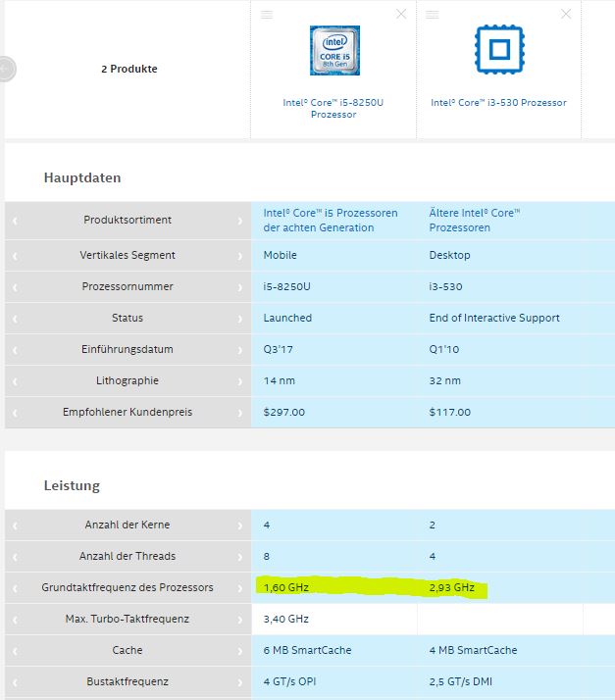Image resolution: width=615 pixels, height=700 pixels.
Task: Click the generic blue chip icon for i3-530
Action: [499, 49]
